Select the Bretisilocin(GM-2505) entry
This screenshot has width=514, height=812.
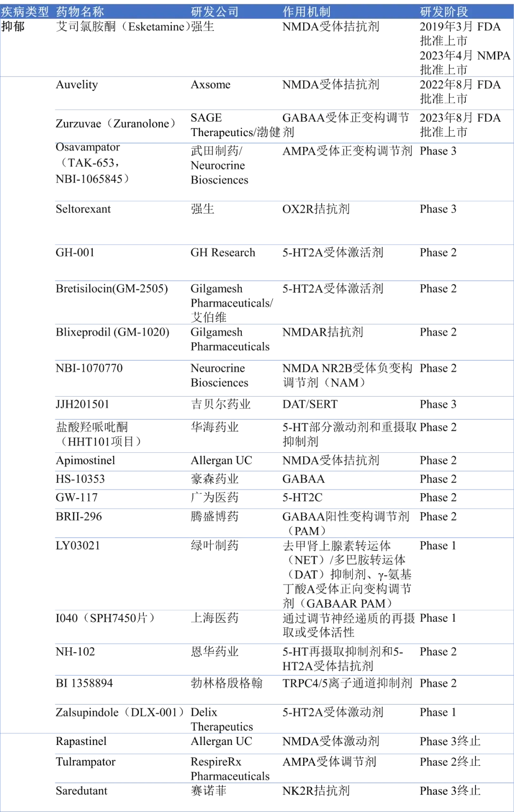[x=112, y=289]
